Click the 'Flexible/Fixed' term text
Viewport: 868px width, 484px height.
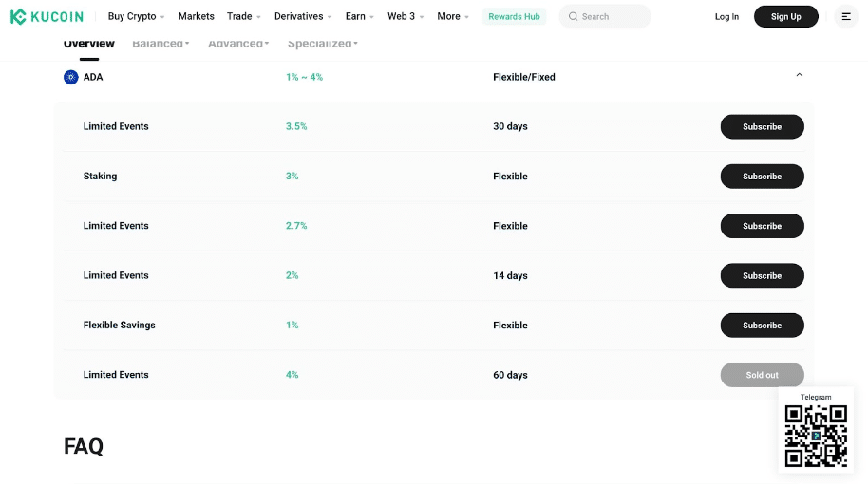[x=523, y=77]
